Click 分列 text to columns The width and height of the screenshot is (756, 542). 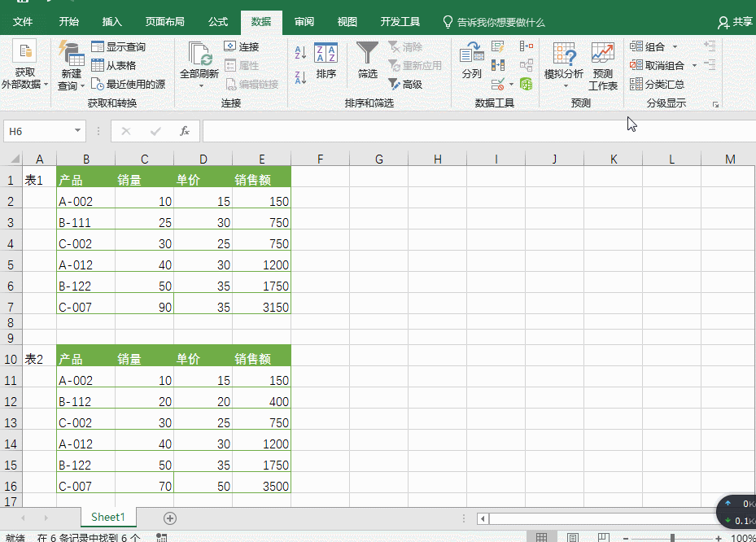[x=471, y=60]
